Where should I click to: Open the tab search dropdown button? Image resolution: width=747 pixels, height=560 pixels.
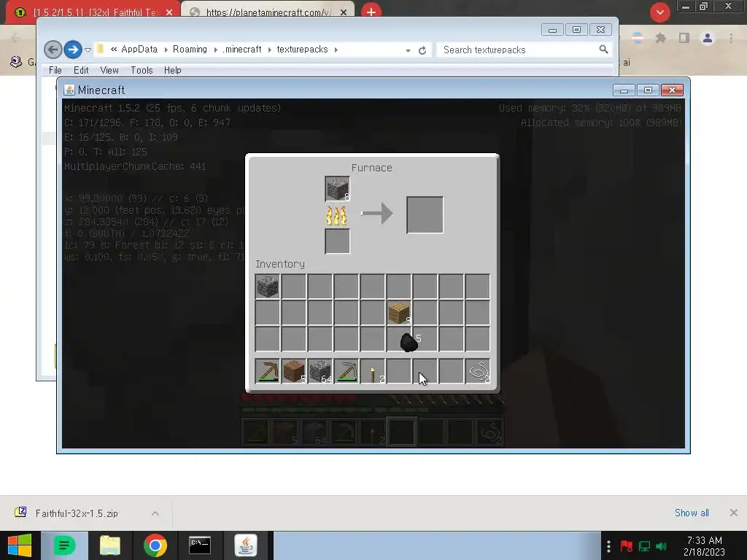point(659,12)
